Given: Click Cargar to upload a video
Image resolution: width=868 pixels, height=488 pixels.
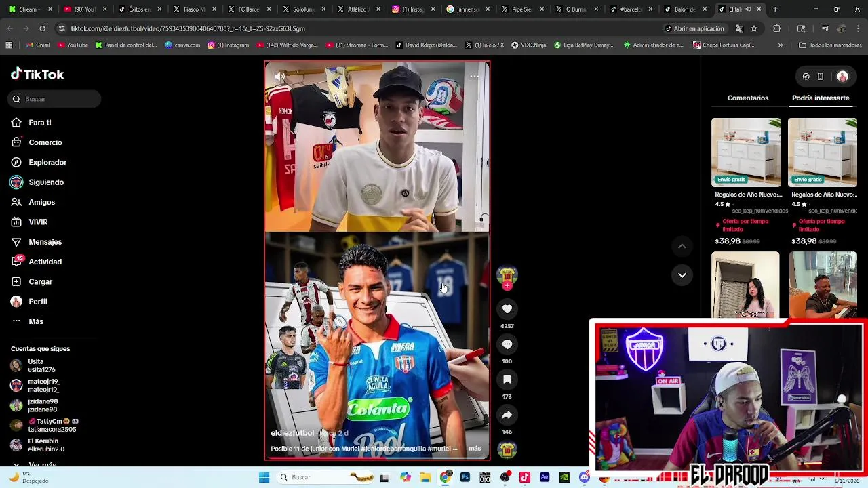Looking at the screenshot, I should point(32,281).
